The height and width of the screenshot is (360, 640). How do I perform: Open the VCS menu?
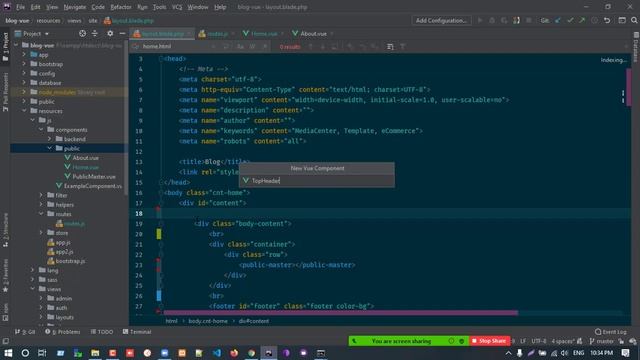177,7
